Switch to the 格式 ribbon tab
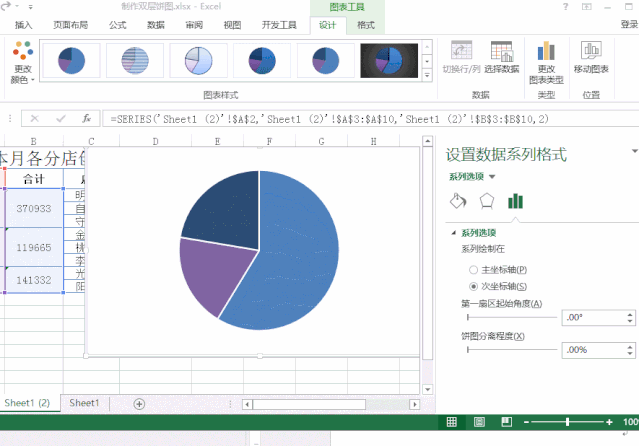The width and height of the screenshot is (639, 446). [366, 25]
